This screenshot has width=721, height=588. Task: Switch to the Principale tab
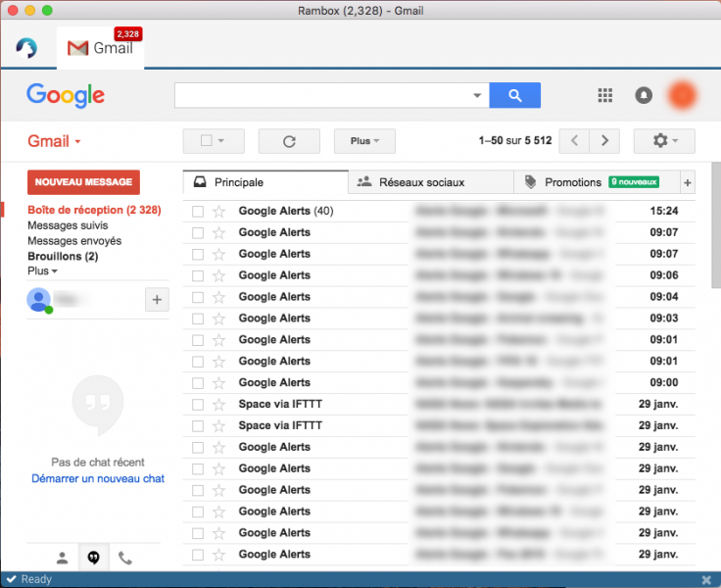(265, 182)
